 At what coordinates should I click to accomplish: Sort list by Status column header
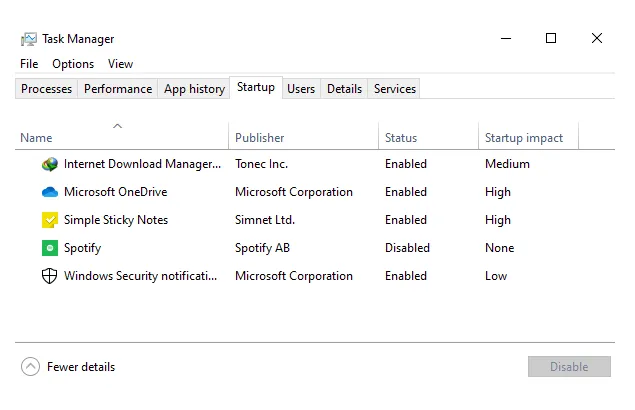pyautogui.click(x=401, y=138)
